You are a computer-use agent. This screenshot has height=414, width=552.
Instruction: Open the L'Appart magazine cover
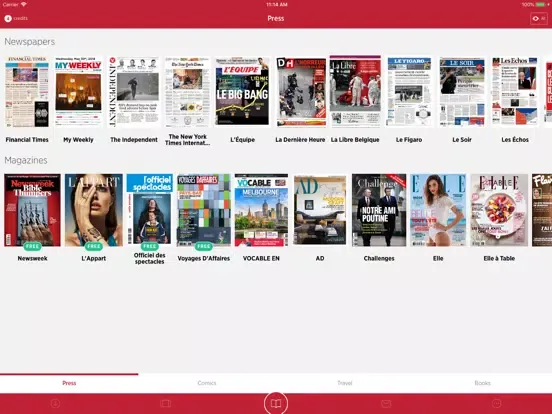click(94, 210)
